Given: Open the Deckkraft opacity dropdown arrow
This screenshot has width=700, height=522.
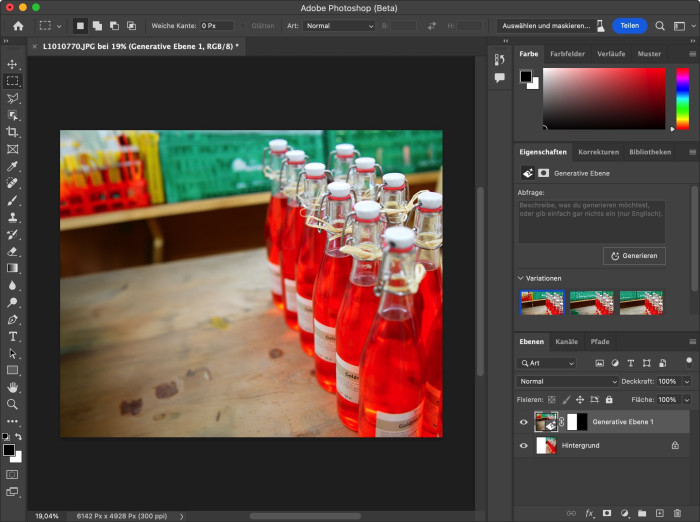Looking at the screenshot, I should [x=687, y=381].
